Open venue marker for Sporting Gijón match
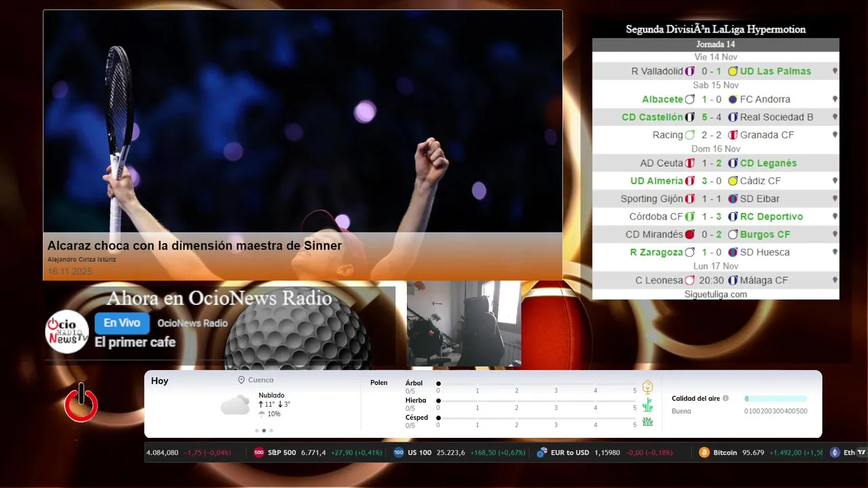 click(835, 199)
